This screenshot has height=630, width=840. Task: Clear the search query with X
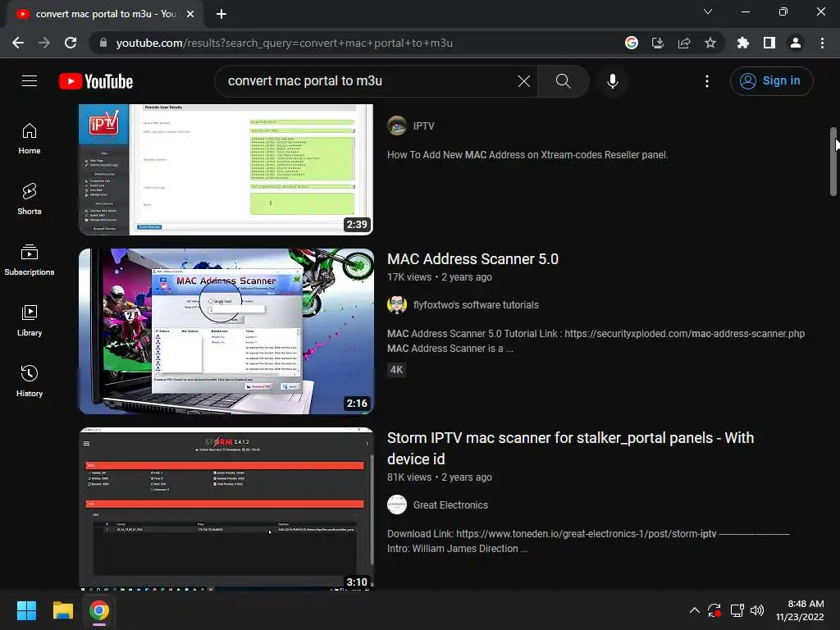(524, 81)
